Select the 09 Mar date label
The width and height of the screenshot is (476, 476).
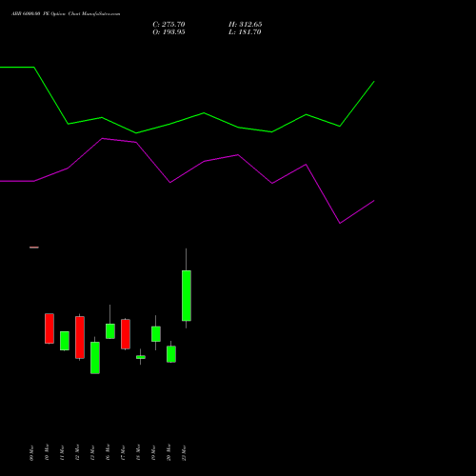31,452
